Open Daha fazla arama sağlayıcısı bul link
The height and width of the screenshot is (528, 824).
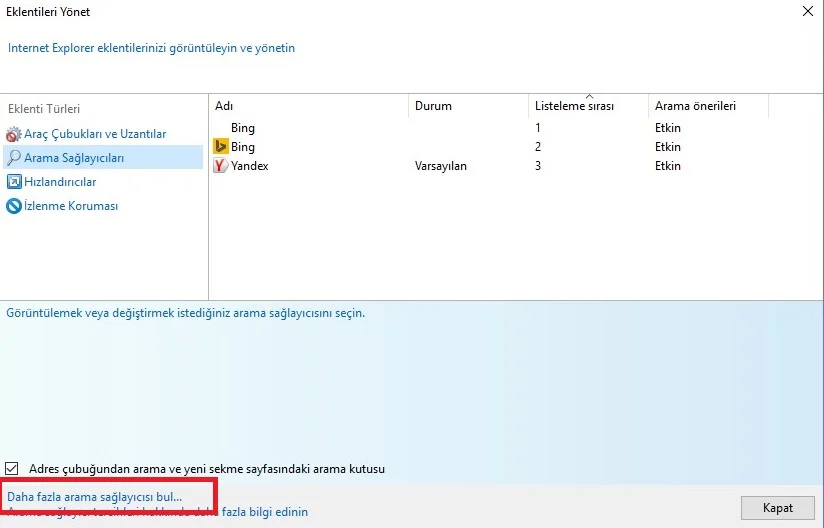[95, 496]
